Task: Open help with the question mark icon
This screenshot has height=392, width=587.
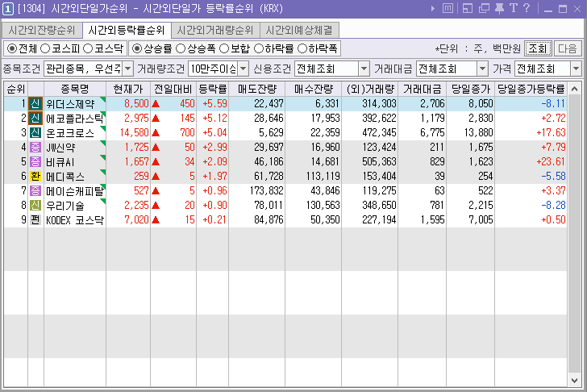Action: click(527, 8)
